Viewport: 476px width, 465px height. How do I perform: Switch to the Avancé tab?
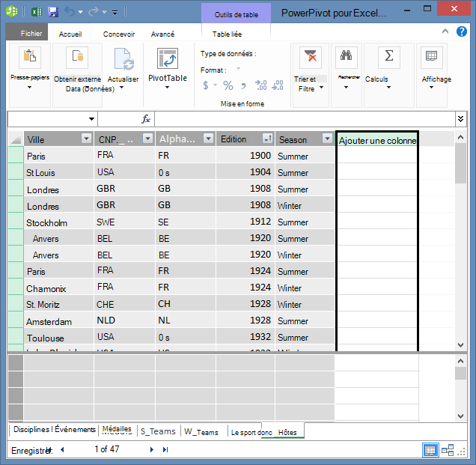pos(162,34)
